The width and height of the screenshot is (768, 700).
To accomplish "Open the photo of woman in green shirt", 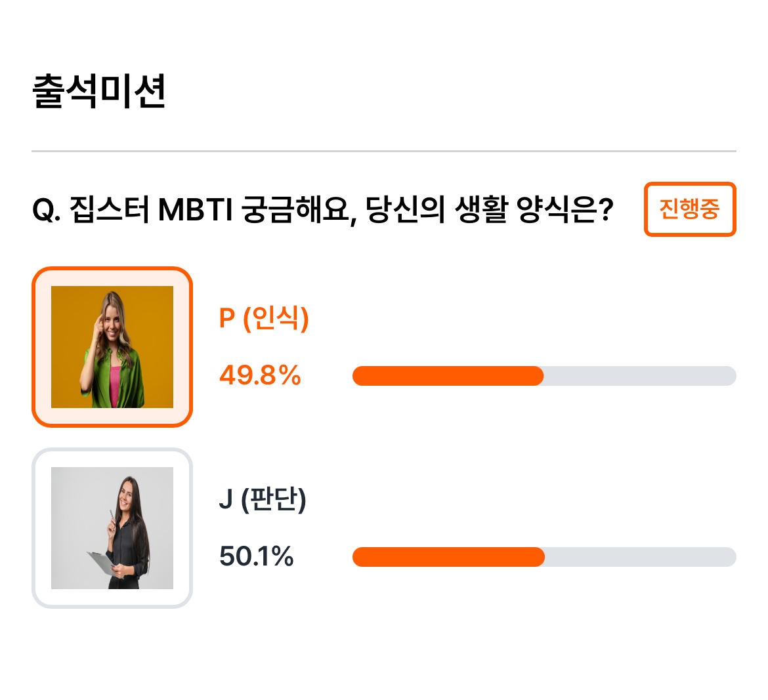I will [112, 346].
